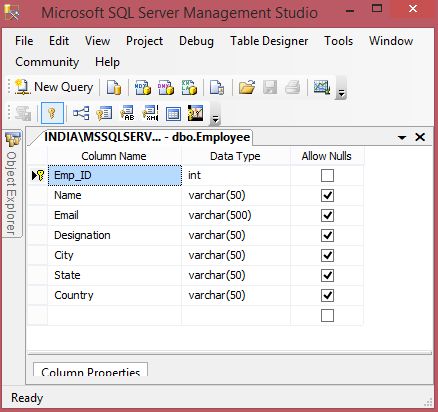Click the New Query toolbar button
The width and height of the screenshot is (438, 412).
[54, 87]
